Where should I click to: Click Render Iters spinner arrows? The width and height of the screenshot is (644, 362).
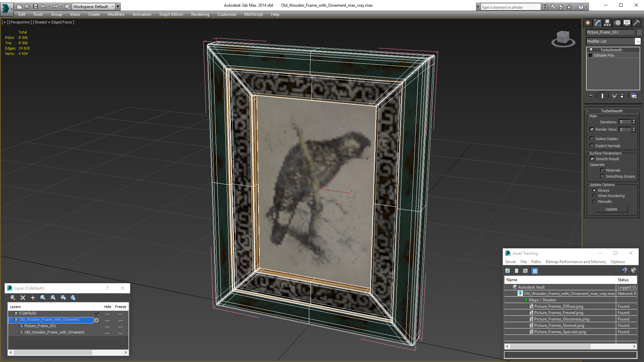click(634, 129)
